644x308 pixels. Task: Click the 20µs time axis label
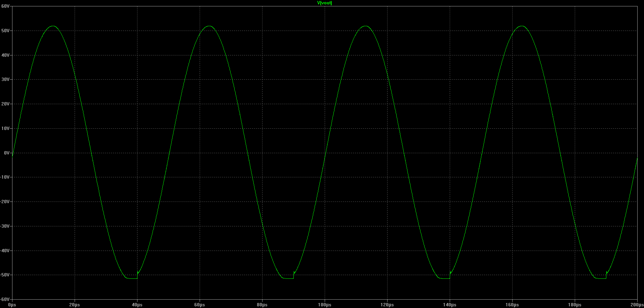coord(75,305)
